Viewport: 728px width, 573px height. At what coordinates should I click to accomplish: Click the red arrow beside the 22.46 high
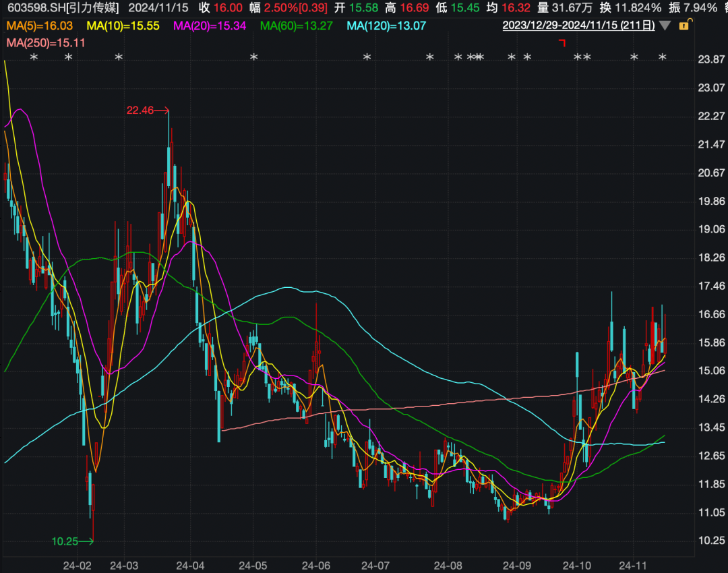pyautogui.click(x=162, y=111)
